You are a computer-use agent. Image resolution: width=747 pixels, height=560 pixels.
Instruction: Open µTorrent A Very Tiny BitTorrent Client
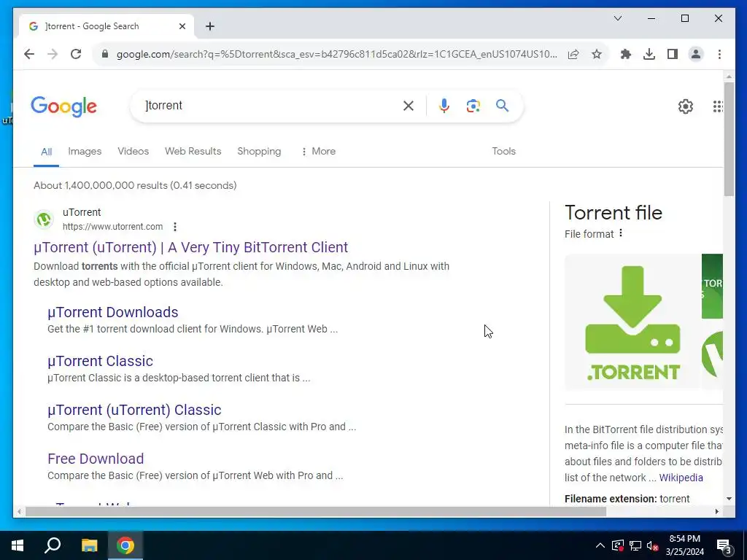click(190, 247)
